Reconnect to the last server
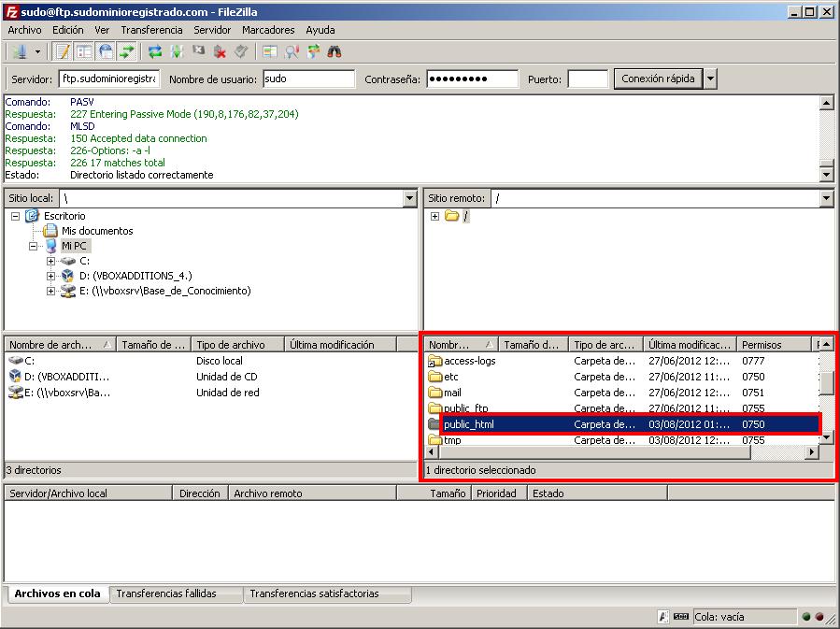 click(x=241, y=51)
